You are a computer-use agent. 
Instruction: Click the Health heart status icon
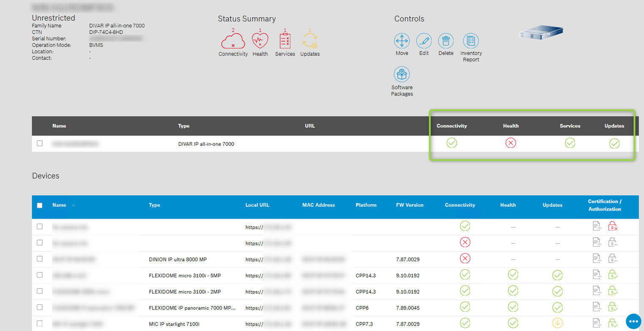tap(260, 41)
